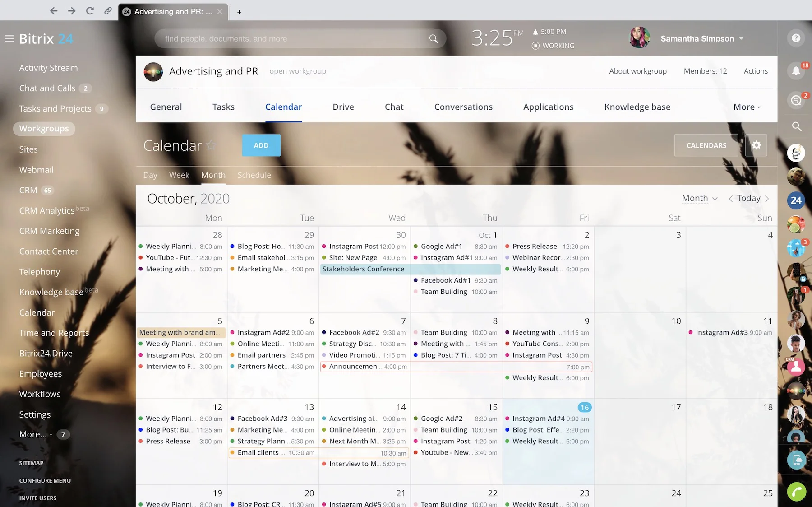Screen dimensions: 812x507
Task: Reload page using browser refresh icon
Action: (x=90, y=11)
